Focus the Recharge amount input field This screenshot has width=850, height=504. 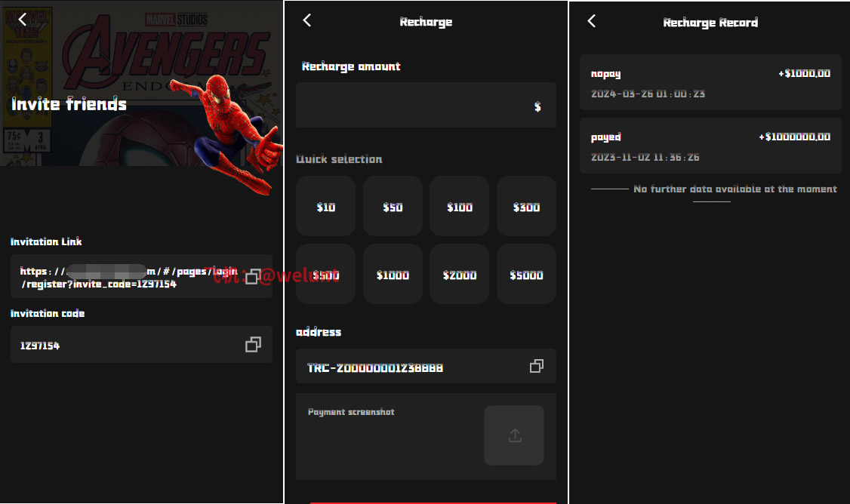pyautogui.click(x=426, y=105)
